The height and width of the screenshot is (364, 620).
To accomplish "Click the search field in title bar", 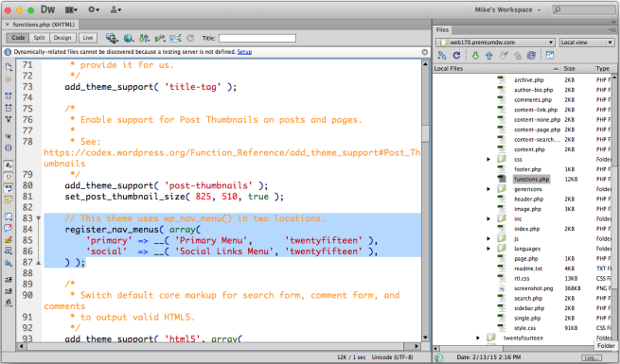I will coord(584,9).
